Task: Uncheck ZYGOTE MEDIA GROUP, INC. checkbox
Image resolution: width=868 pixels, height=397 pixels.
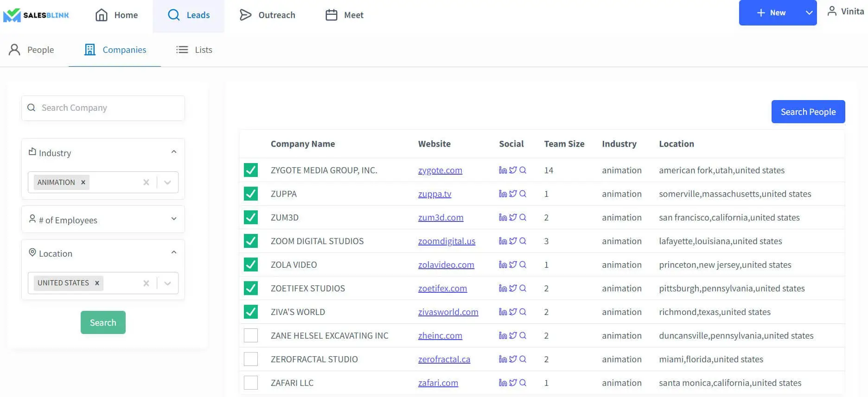Action: pos(251,170)
